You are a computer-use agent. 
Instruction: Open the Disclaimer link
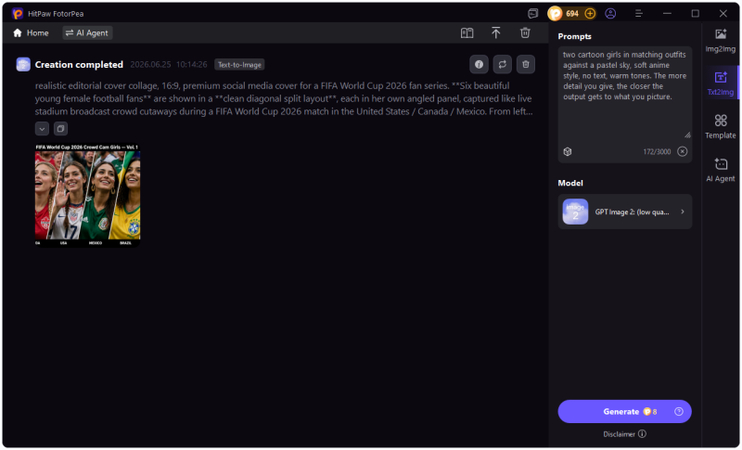click(x=625, y=434)
